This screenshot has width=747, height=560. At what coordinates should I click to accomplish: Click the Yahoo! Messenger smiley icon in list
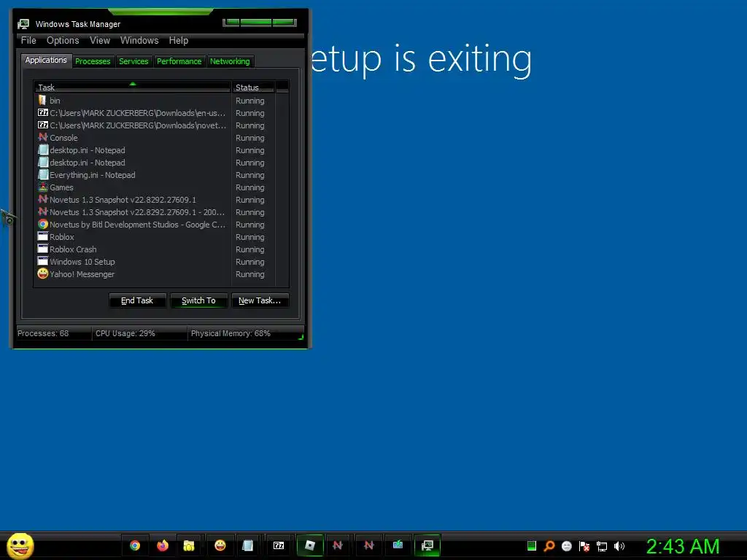(42, 274)
